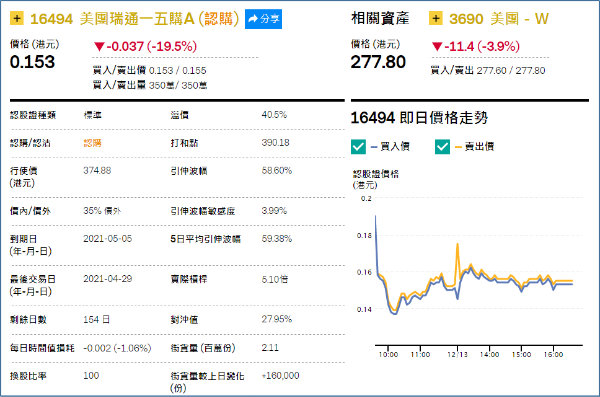The height and width of the screenshot is (397, 600).
Task: Click the 12/13 time axis label
Action: click(458, 355)
